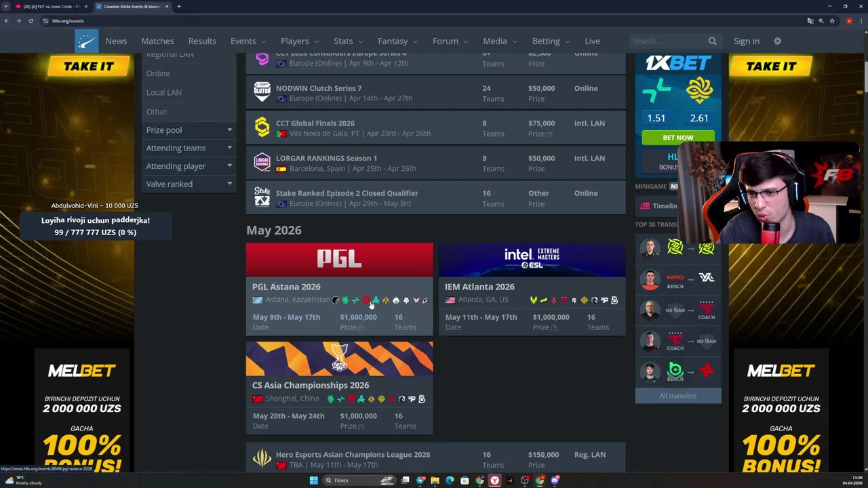
Task: Click the Stake Ranked Episode 2 logo
Action: pyautogui.click(x=262, y=197)
